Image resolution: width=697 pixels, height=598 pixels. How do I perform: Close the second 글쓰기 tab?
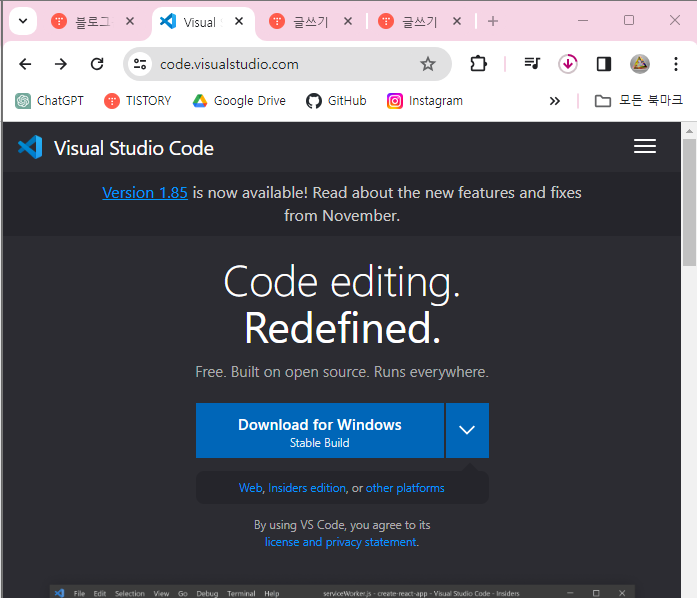[457, 21]
